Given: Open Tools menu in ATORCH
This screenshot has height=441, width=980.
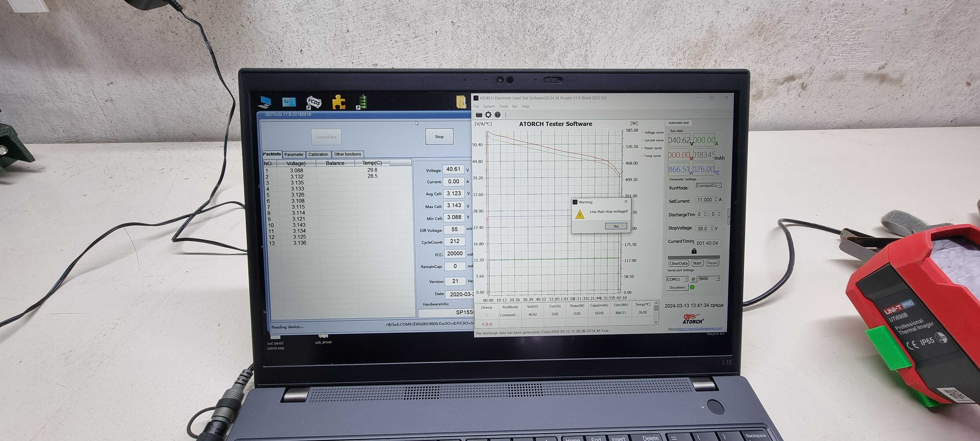Looking at the screenshot, I should [503, 106].
